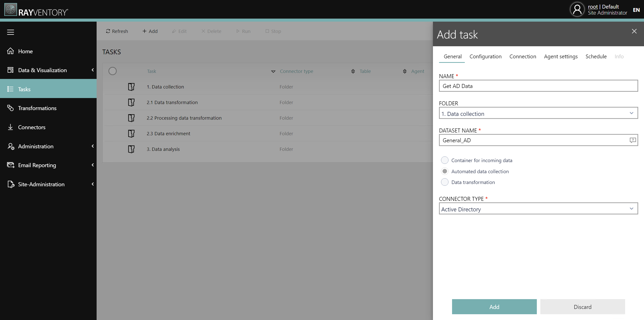Screen dimensions: 644x320
Task: Select the Automated data collection radio button
Action: (x=445, y=171)
